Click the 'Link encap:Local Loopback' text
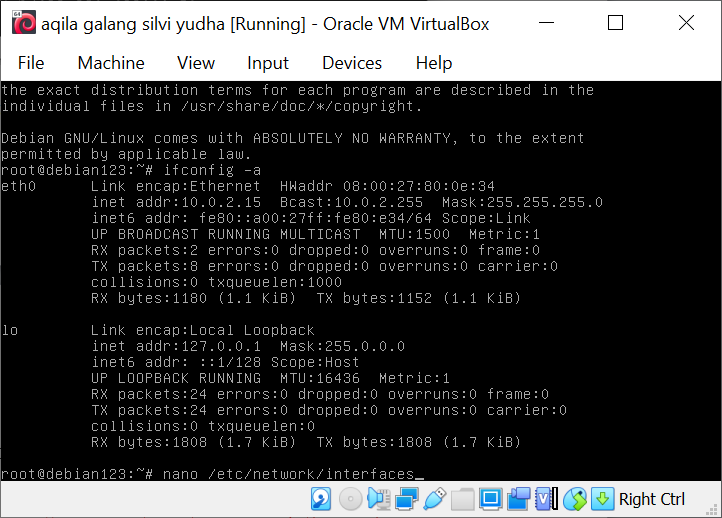Image resolution: width=722 pixels, height=518 pixels. pyautogui.click(x=203, y=330)
